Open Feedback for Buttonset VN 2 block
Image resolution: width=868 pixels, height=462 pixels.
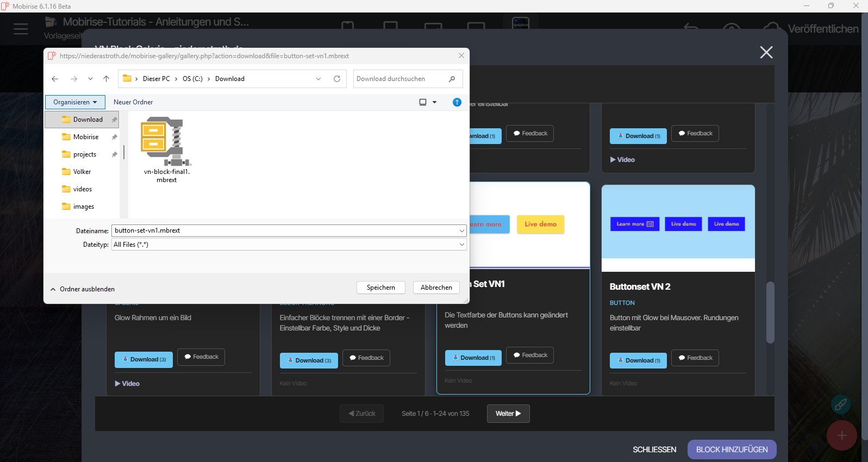(x=695, y=358)
